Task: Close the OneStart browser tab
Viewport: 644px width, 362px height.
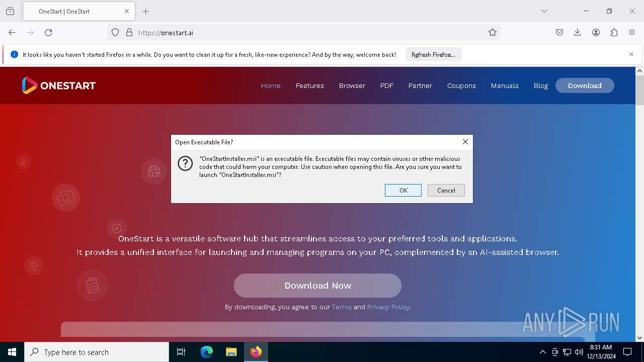Action: tap(127, 11)
